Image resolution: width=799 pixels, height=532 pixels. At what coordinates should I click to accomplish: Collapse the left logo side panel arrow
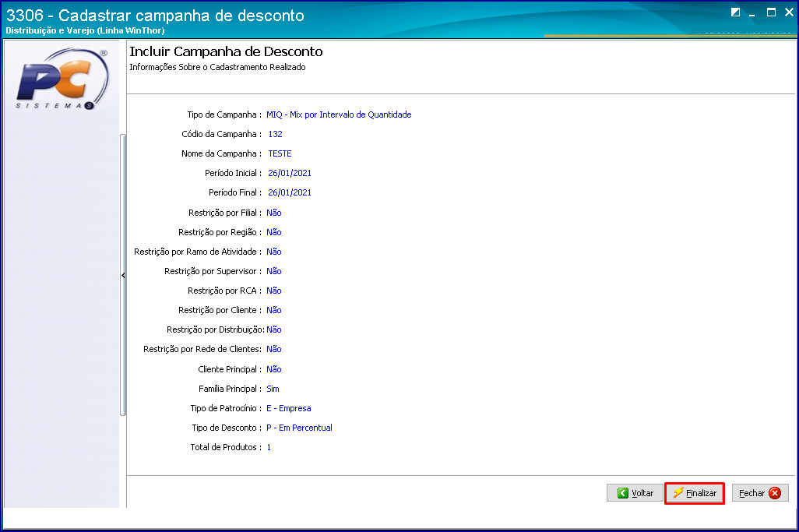click(x=123, y=275)
